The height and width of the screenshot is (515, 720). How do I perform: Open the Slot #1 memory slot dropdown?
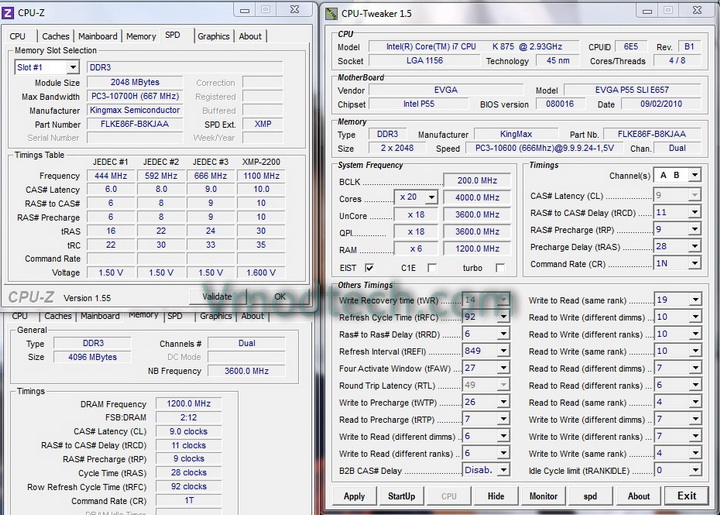click(x=73, y=67)
